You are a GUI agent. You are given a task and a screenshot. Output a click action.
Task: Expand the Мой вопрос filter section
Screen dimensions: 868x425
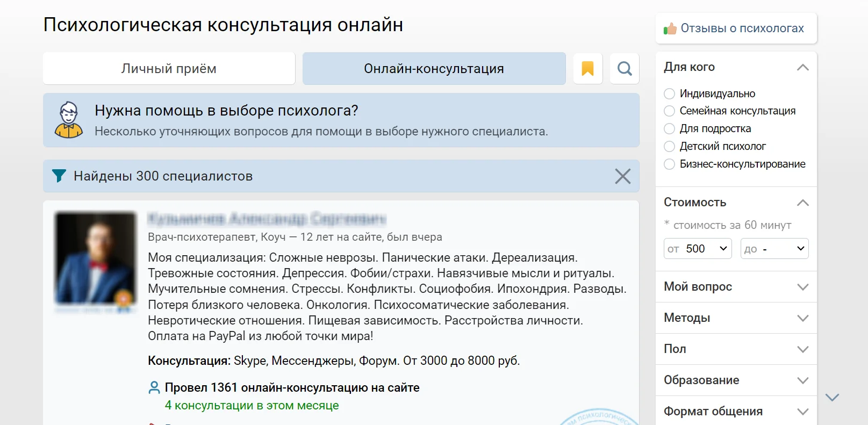[736, 287]
